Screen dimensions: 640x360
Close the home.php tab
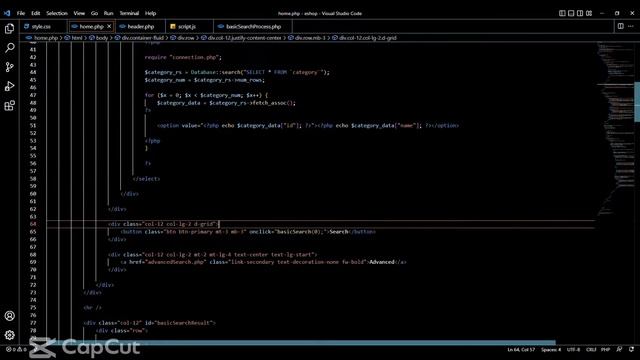(x=109, y=26)
